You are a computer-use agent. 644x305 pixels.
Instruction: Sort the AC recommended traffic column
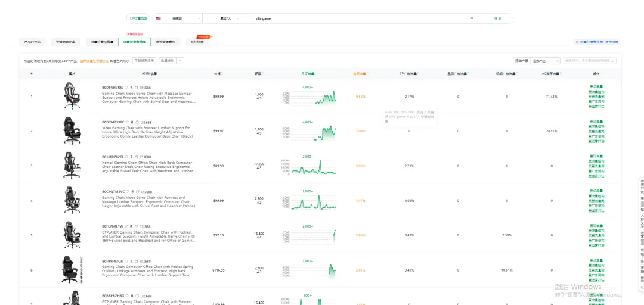561,74
